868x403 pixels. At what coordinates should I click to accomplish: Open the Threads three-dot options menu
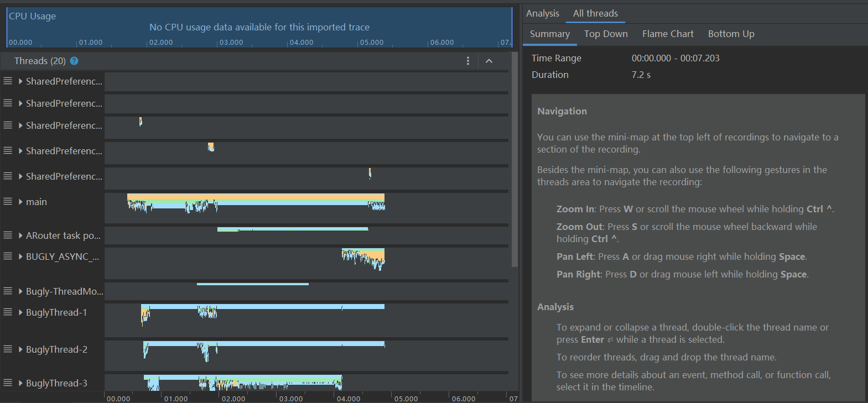(468, 61)
